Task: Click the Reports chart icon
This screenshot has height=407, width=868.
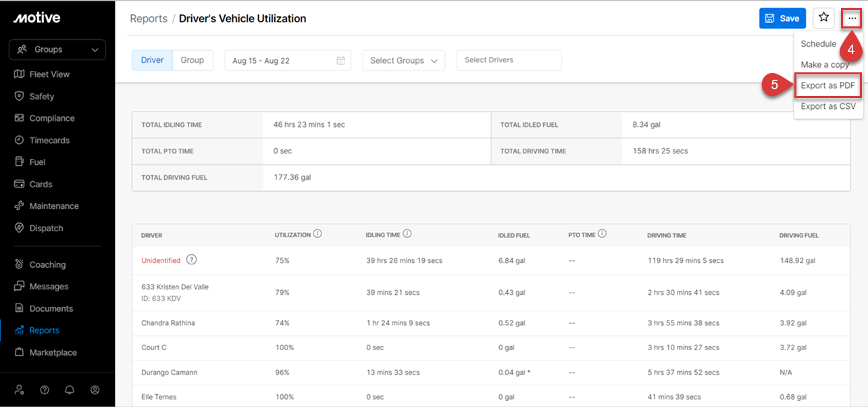Action: (19, 331)
